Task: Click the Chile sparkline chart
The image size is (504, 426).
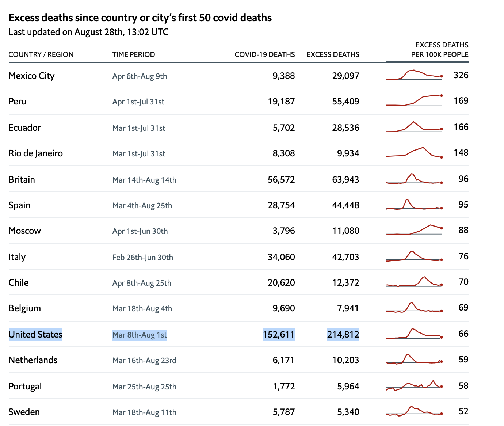Action: [x=414, y=282]
